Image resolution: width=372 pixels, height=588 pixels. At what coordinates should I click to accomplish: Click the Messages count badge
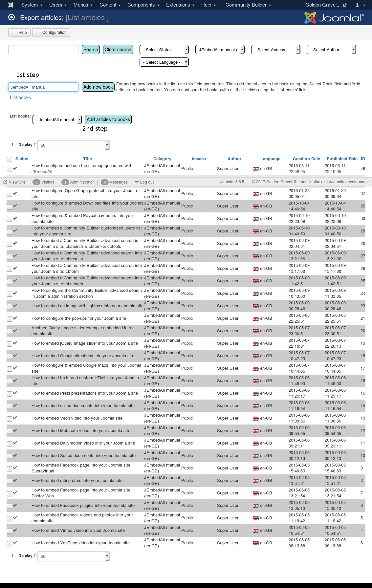click(x=104, y=182)
